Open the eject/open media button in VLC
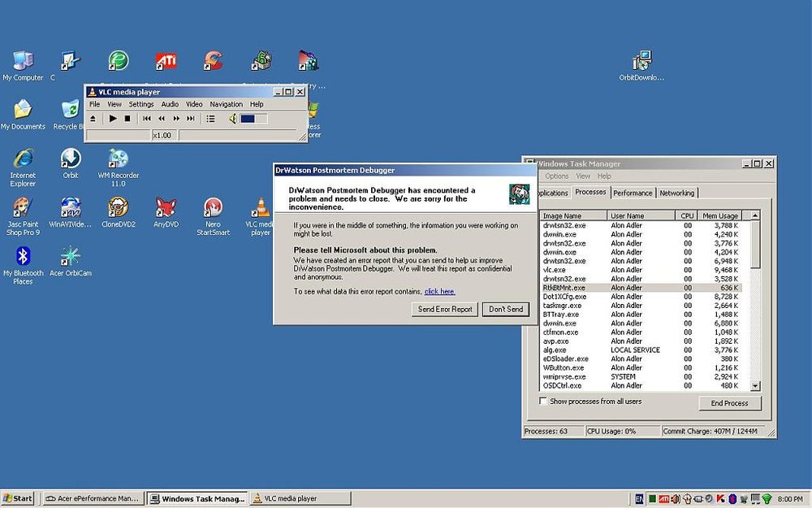This screenshot has height=508, width=812. (x=93, y=119)
